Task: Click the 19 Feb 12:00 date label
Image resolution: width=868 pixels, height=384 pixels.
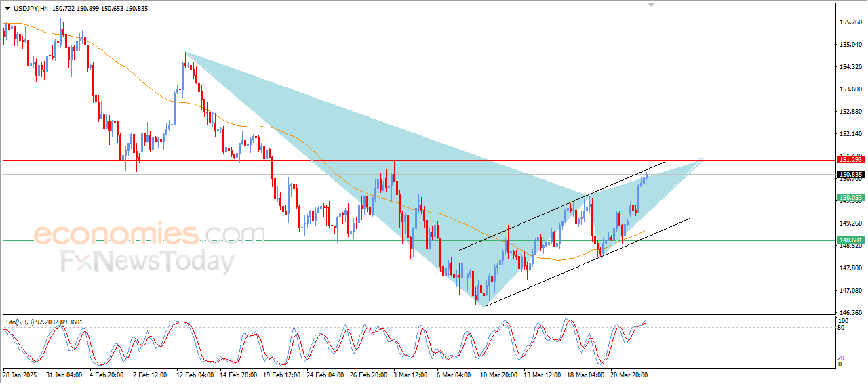Action: (281, 375)
